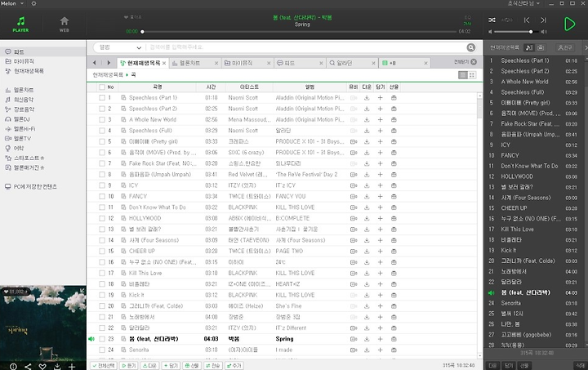The width and height of the screenshot is (588, 370).
Task: Like the current song with heart icon
Action: point(42,366)
